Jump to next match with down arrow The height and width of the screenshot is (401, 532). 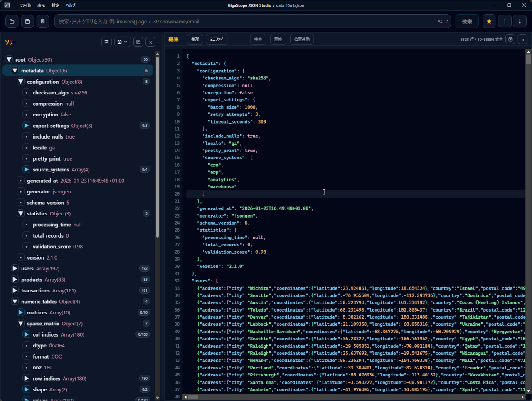pyautogui.click(x=520, y=21)
